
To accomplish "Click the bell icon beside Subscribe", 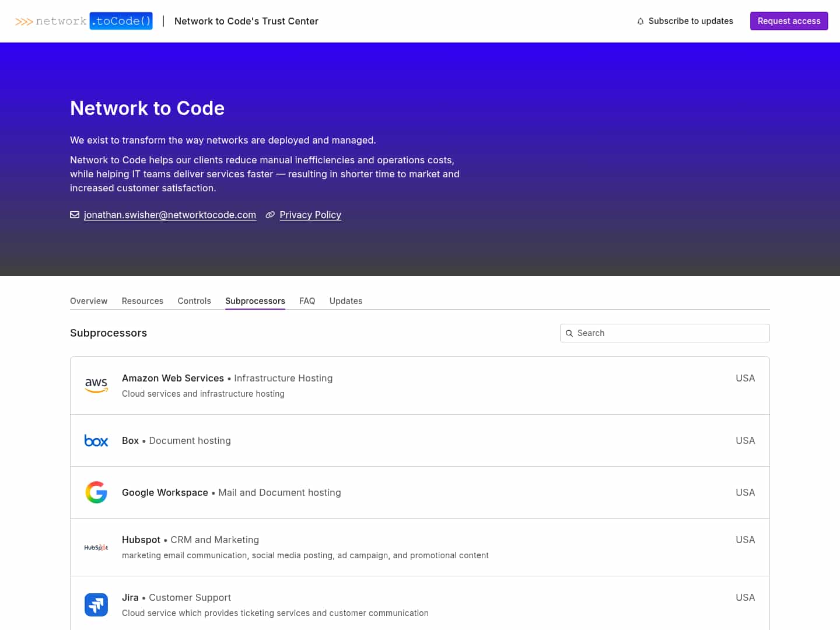I will tap(640, 21).
